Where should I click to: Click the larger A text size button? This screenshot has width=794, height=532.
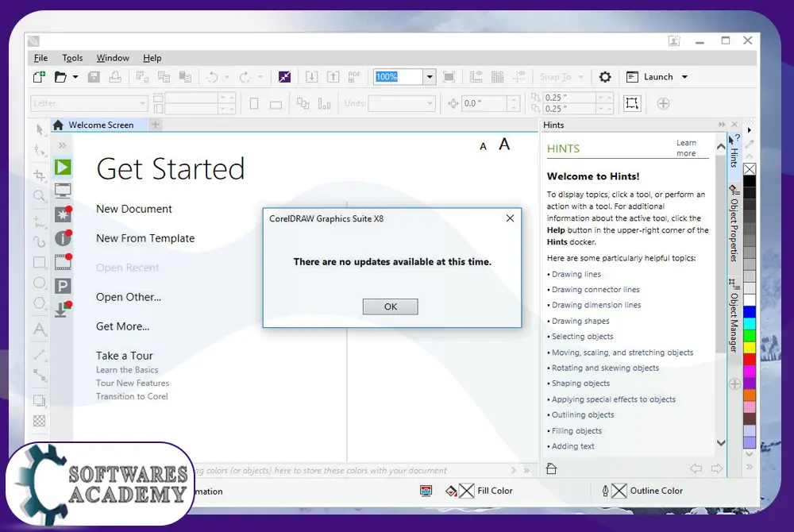click(x=504, y=145)
